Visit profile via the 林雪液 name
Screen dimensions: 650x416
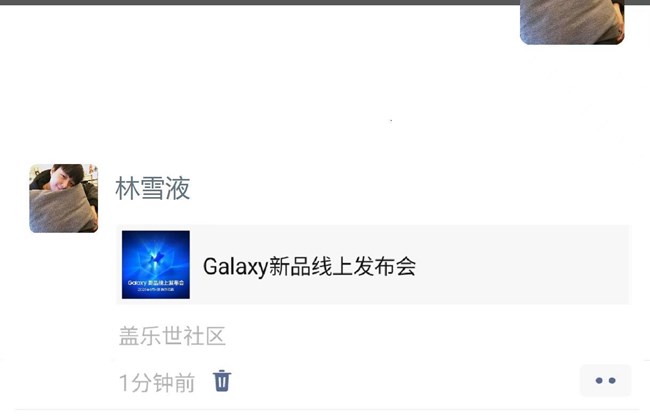pyautogui.click(x=153, y=188)
